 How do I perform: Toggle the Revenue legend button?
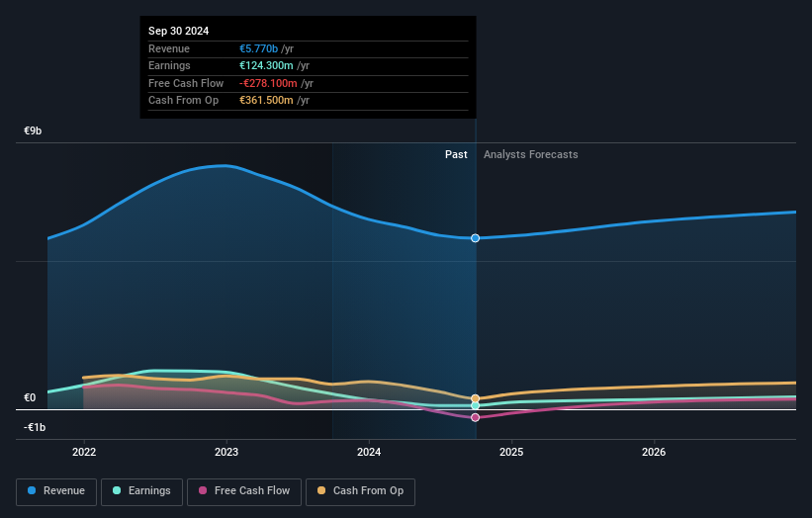[56, 491]
